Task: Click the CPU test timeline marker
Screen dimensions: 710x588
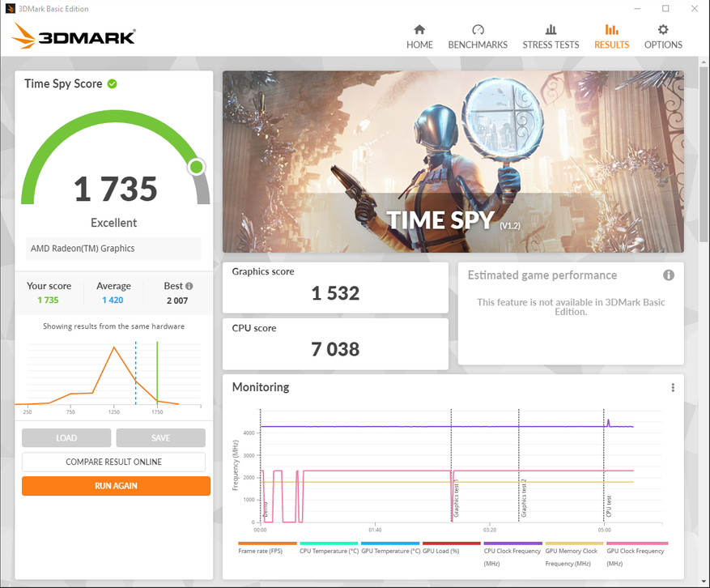Action: click(609, 506)
